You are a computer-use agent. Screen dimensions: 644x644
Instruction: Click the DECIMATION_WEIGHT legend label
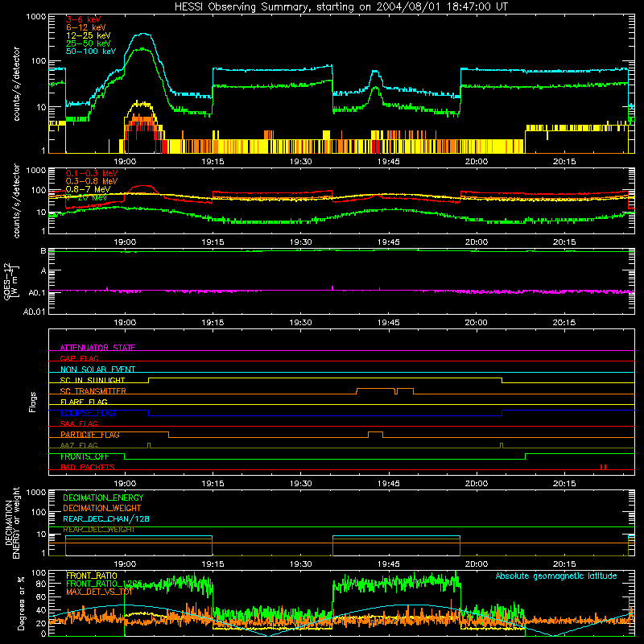click(x=102, y=508)
